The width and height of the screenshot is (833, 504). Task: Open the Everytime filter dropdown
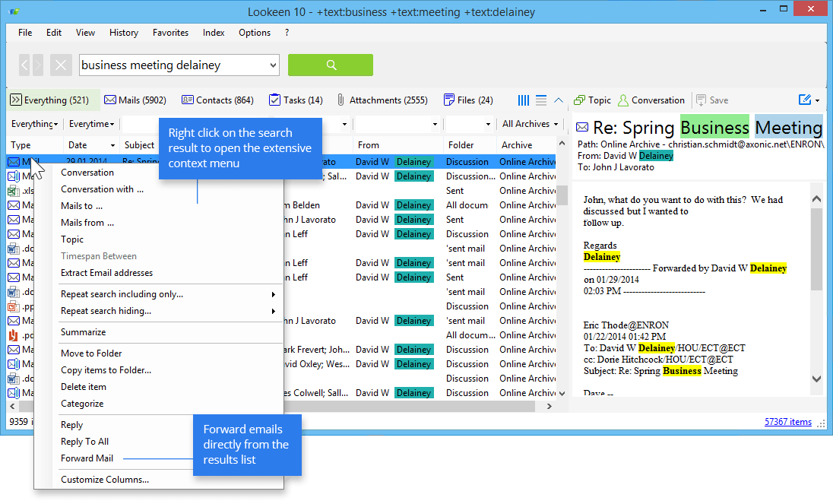pos(90,123)
